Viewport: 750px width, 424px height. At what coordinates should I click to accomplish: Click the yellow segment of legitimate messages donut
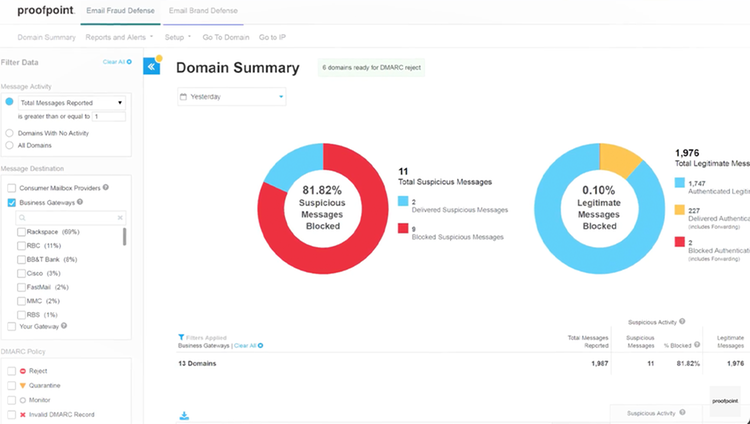point(616,160)
